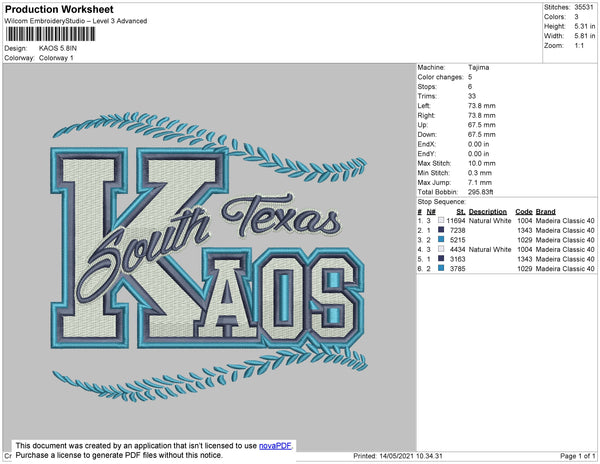Viewport: 600px width, 464px height.
Task: Select the navy swatch for stop 2
Action: (441, 230)
